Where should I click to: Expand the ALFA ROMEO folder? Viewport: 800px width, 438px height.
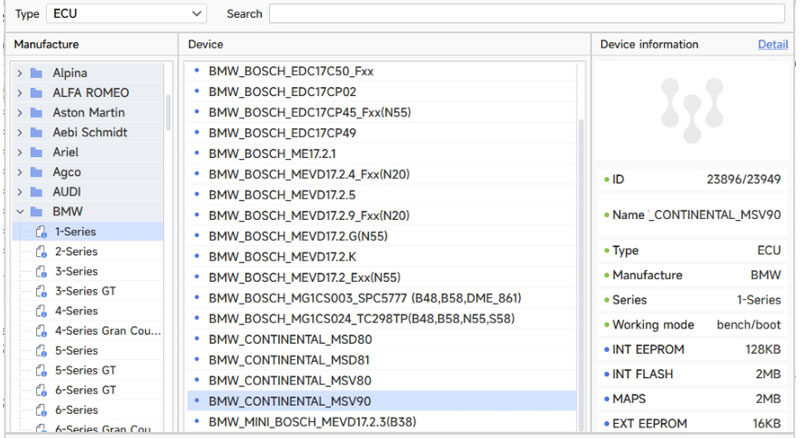point(20,93)
